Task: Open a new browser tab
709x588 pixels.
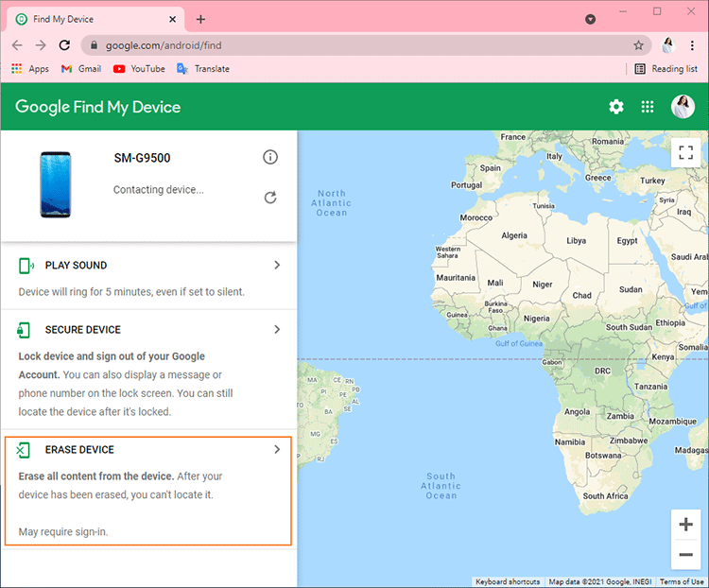Action: 200,19
